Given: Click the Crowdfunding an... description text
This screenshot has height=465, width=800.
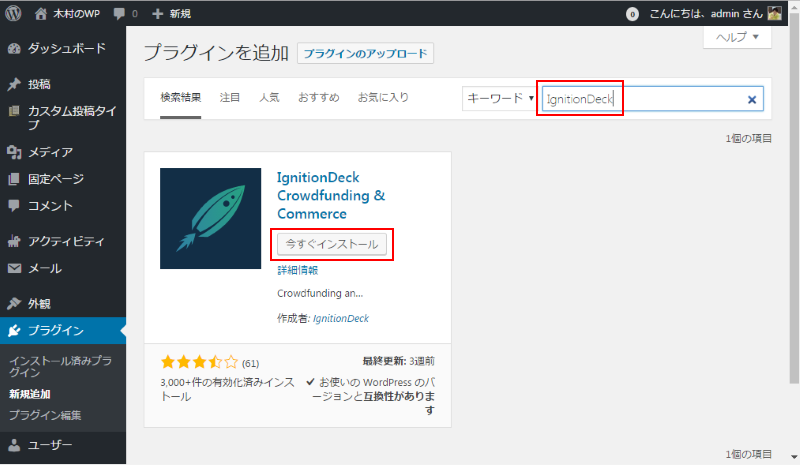Looking at the screenshot, I should click(320, 293).
